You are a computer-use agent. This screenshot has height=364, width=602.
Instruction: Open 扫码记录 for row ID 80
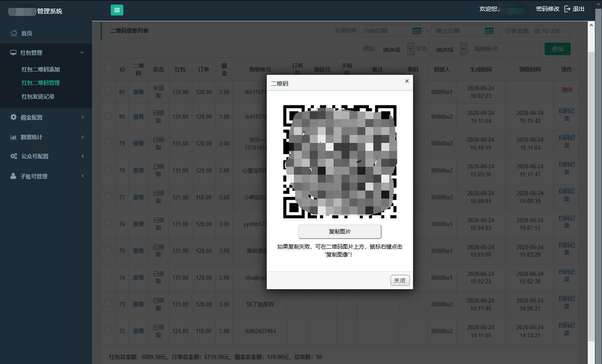coord(567,115)
